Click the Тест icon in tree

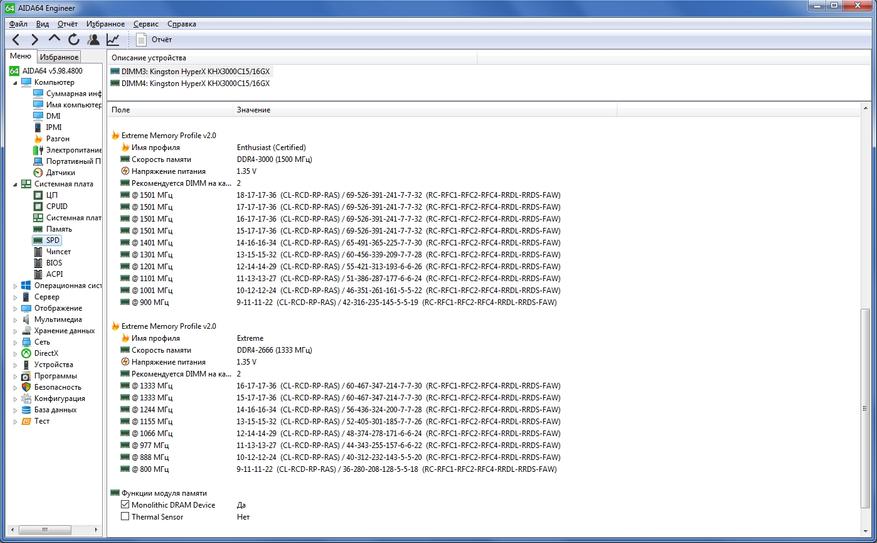point(26,421)
